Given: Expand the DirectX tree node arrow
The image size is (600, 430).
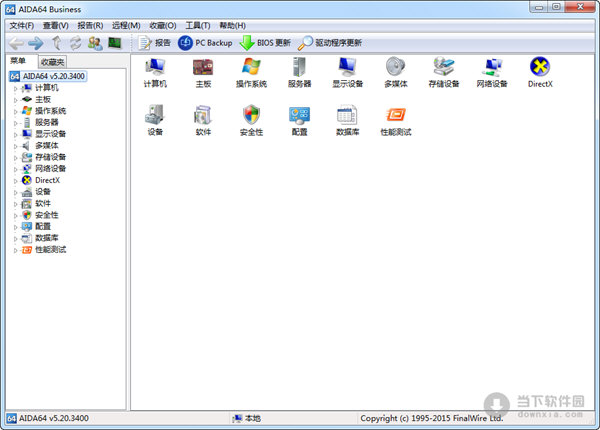Looking at the screenshot, I should [16, 181].
